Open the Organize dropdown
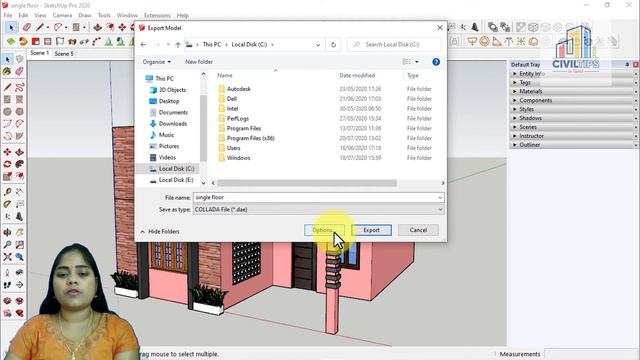Image resolution: width=640 pixels, height=360 pixels. [x=157, y=62]
